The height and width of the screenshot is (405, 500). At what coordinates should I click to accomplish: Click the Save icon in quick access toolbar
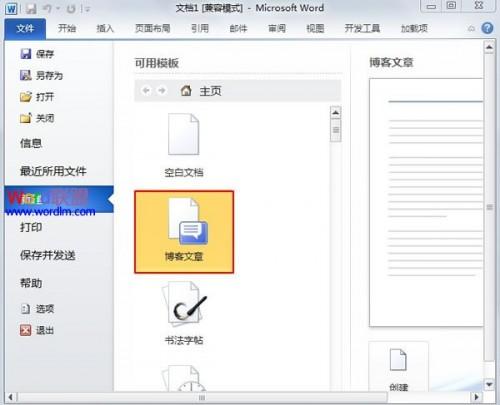[31, 9]
